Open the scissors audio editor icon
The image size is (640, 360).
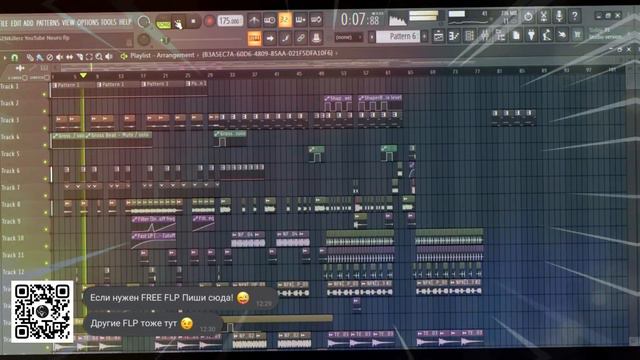pyautogui.click(x=544, y=16)
